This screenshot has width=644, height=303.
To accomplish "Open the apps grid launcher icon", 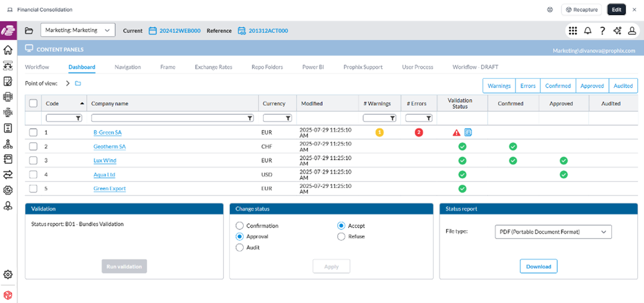I will pos(572,31).
